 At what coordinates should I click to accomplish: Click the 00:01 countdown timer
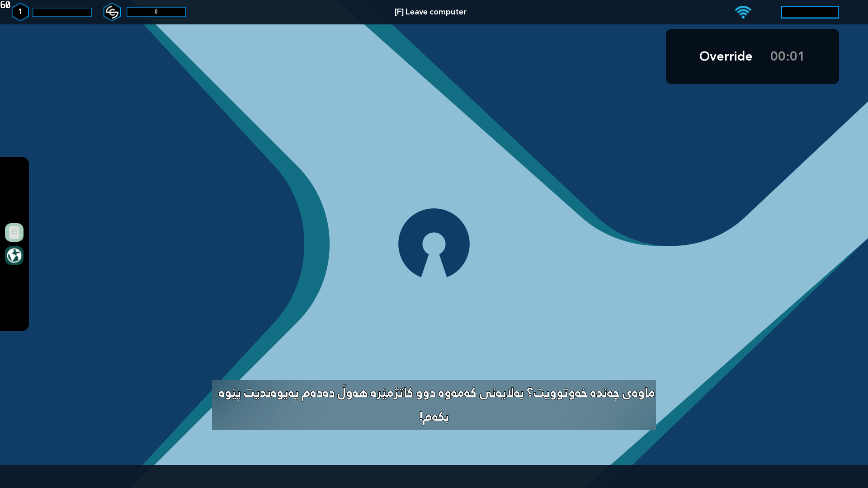coord(787,56)
